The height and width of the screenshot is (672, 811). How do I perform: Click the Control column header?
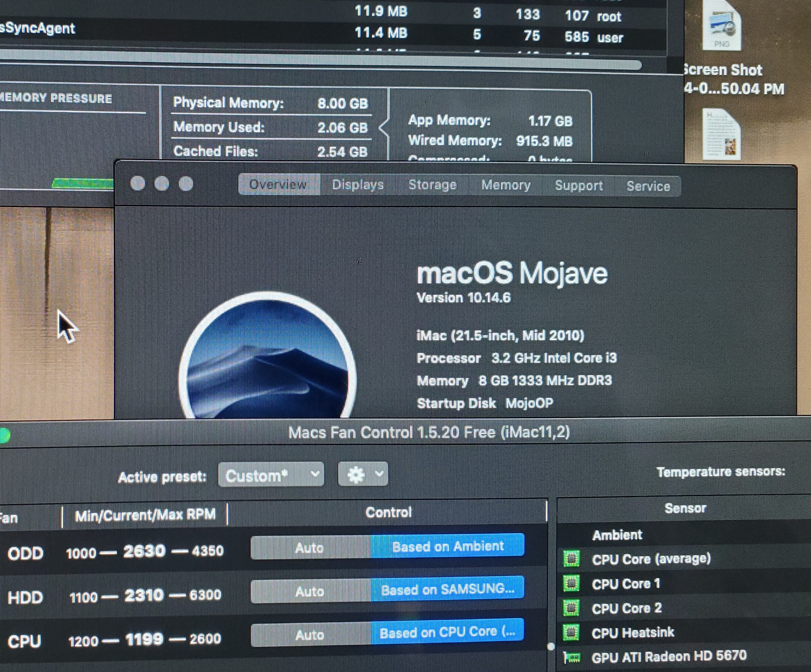tap(388, 513)
